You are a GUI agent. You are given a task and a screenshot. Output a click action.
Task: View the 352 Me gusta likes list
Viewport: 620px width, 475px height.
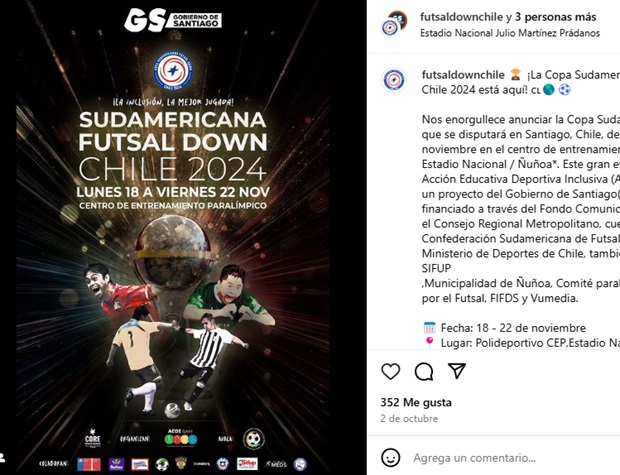click(416, 403)
